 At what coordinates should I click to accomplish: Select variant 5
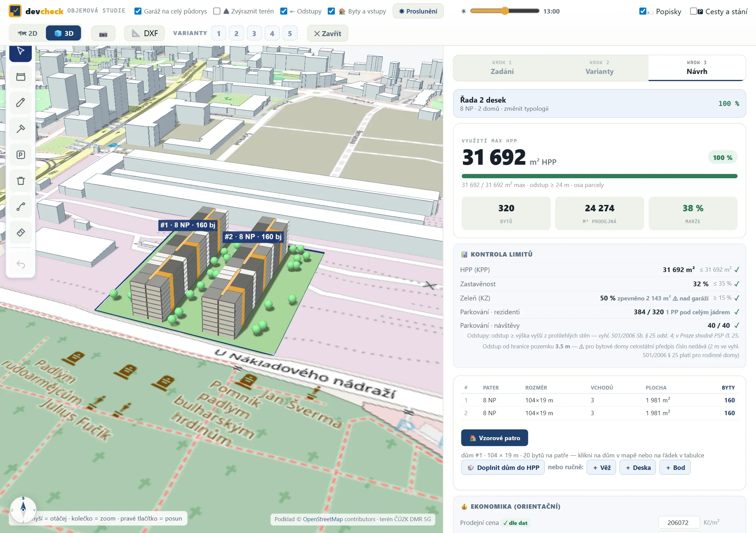tap(290, 33)
